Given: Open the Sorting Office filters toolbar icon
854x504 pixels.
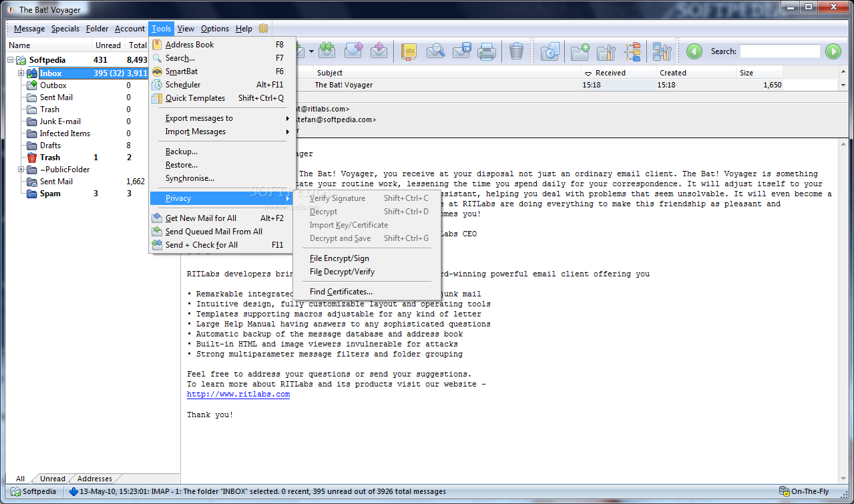Looking at the screenshot, I should pos(632,51).
